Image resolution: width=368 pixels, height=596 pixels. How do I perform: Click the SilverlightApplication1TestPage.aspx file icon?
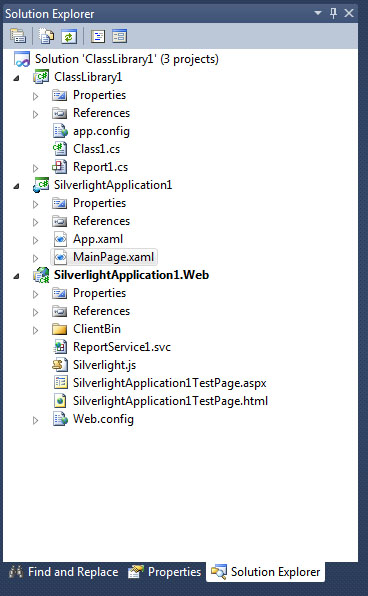[60, 383]
